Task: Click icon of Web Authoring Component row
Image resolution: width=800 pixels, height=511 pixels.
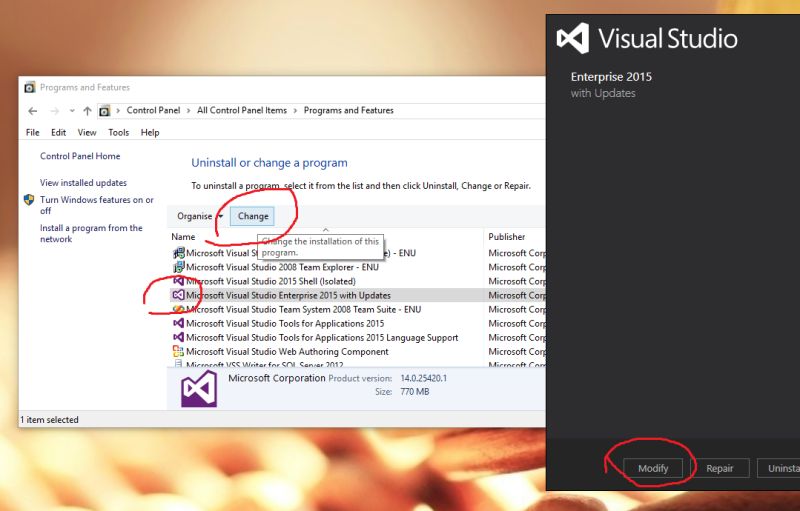Action: tap(178, 351)
